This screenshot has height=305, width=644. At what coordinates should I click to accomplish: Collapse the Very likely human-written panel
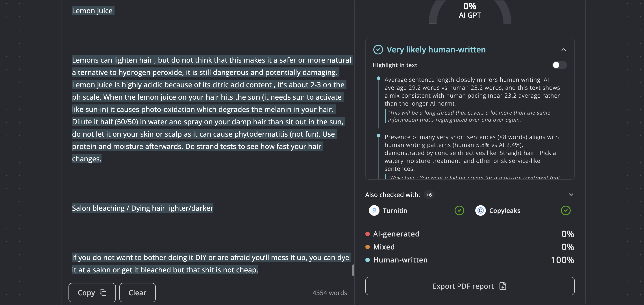tap(563, 50)
